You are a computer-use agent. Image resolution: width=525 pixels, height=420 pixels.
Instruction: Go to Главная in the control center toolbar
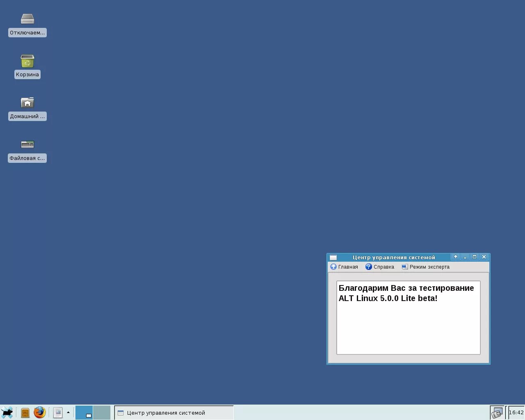coord(344,267)
